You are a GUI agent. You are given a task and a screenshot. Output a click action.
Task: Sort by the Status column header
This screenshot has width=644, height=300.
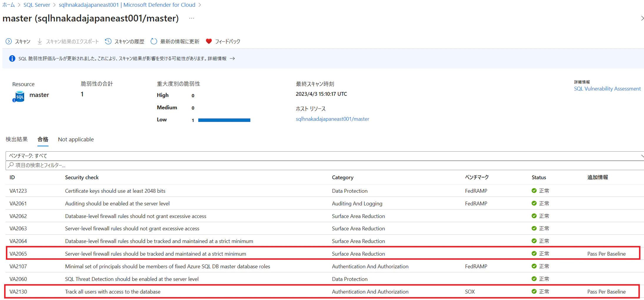pyautogui.click(x=539, y=177)
